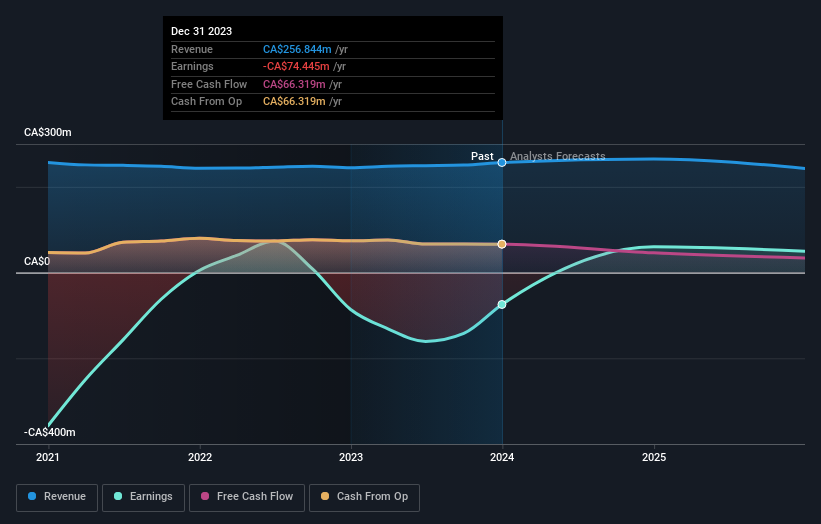The image size is (821, 524).
Task: Click the Revenue row label in tooltip
Action: (x=192, y=49)
